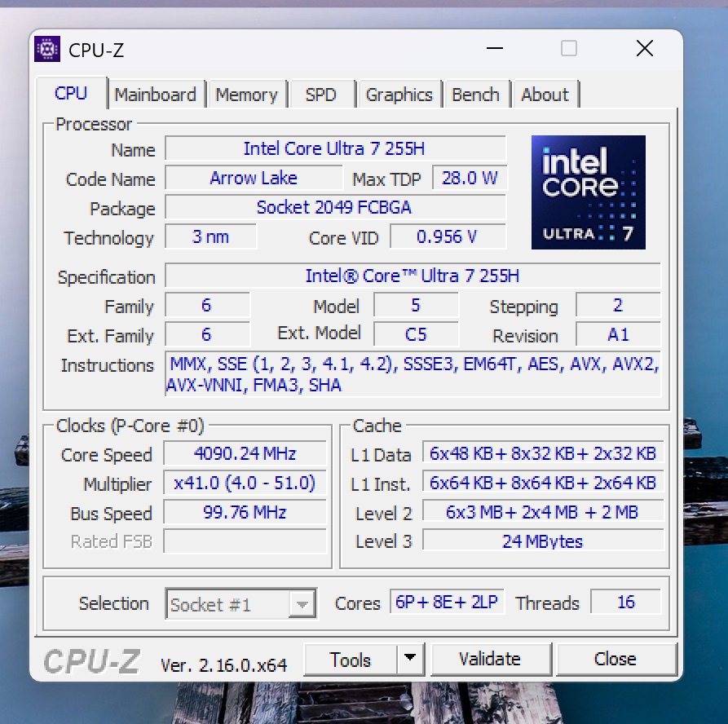The image size is (728, 724).
Task: Open the Memory tab
Action: (246, 95)
